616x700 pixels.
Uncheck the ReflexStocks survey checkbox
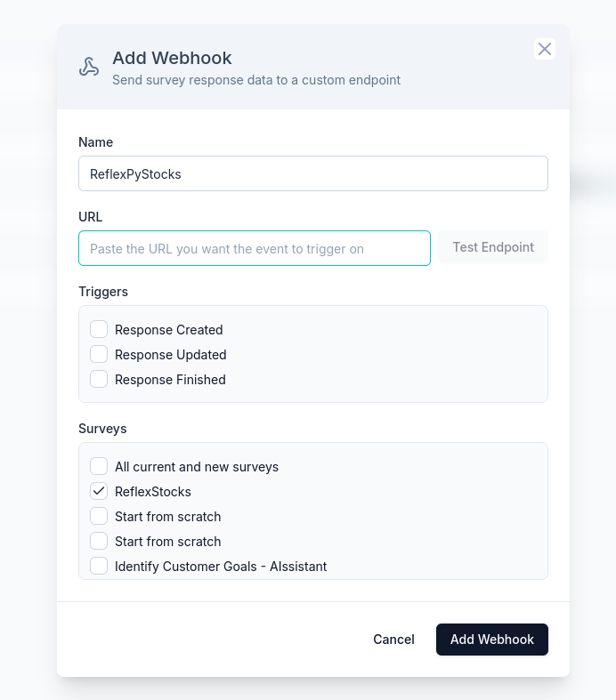99,491
